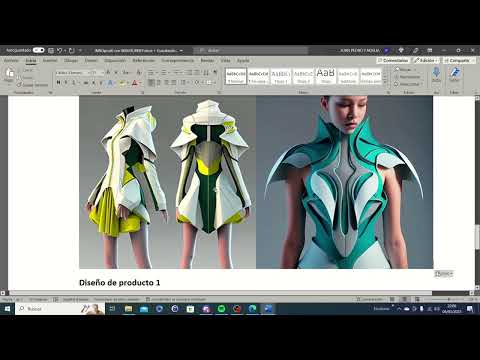Open the font color dropdown arrow

pos(140,83)
